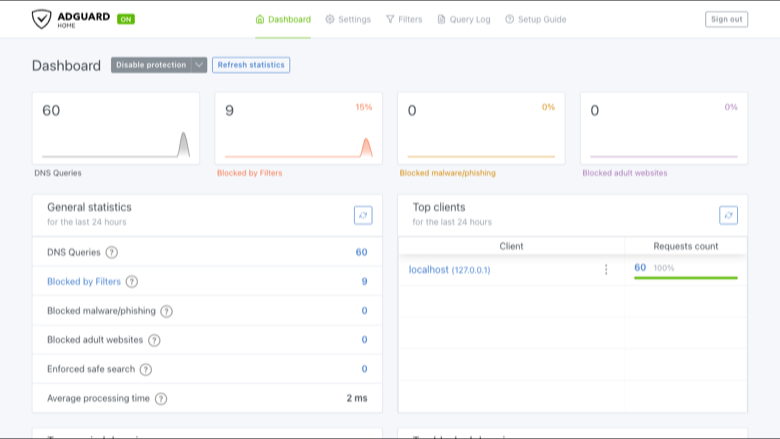Show help for Blocked adult websites
This screenshot has width=780, height=439.
(154, 340)
